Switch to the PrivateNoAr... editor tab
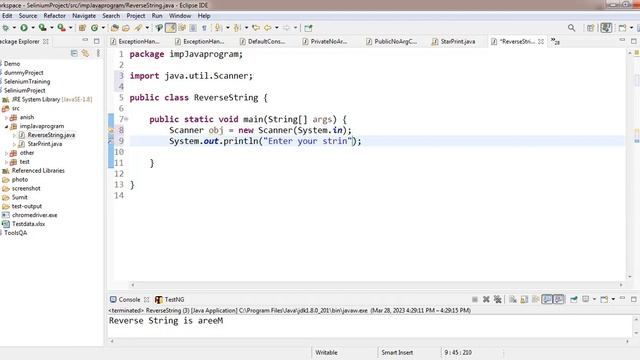Viewport: 640px width, 360px height. [x=325, y=41]
